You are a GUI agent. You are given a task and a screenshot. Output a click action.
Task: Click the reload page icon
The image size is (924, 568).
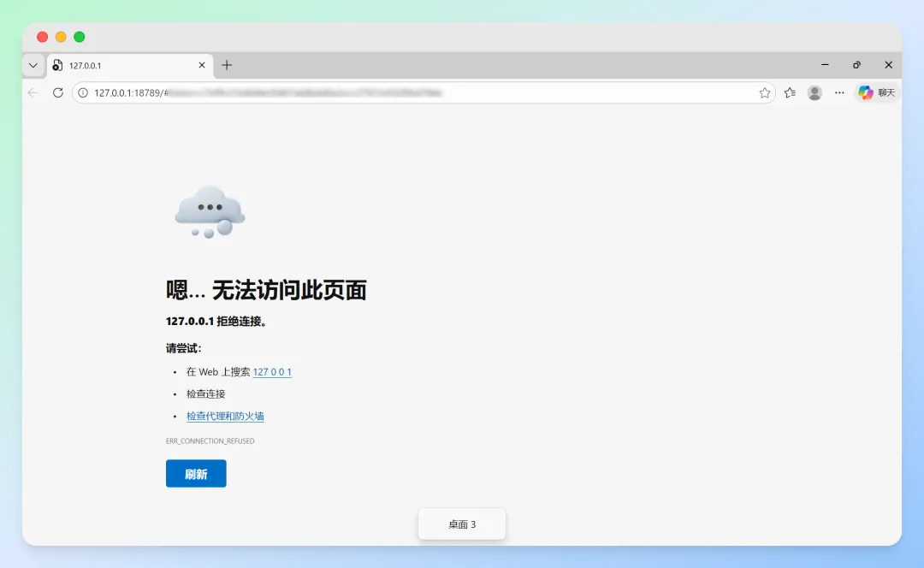click(58, 92)
